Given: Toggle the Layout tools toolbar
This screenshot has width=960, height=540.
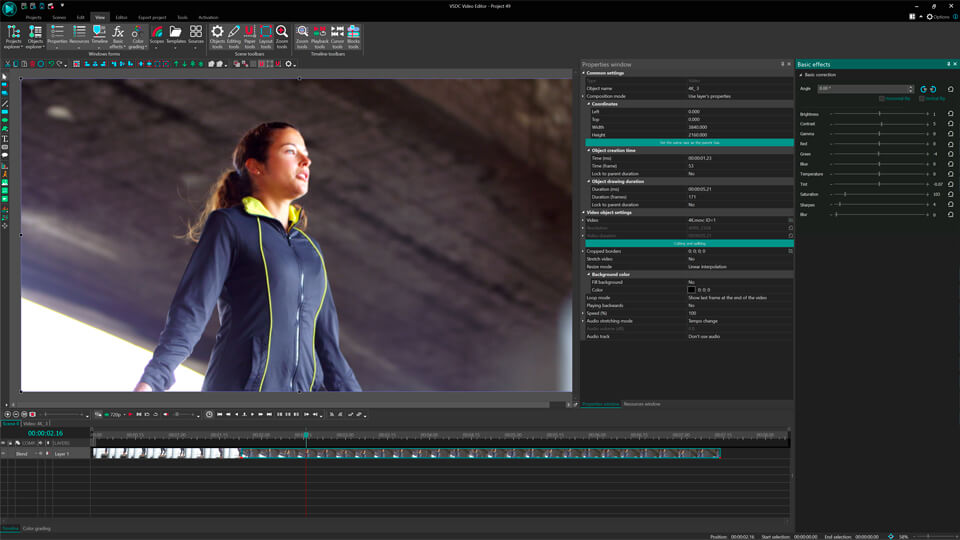Looking at the screenshot, I should coord(266,37).
